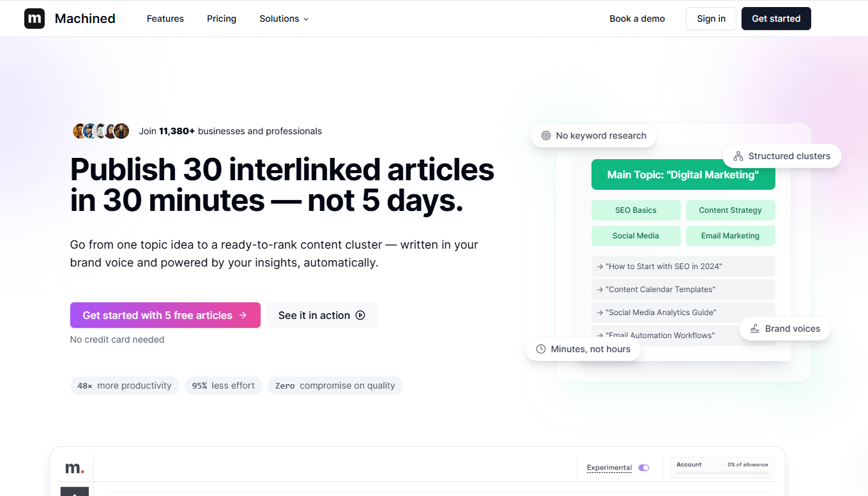Click the m. logo in the app preview
The width and height of the screenshot is (868, 496).
click(x=74, y=468)
